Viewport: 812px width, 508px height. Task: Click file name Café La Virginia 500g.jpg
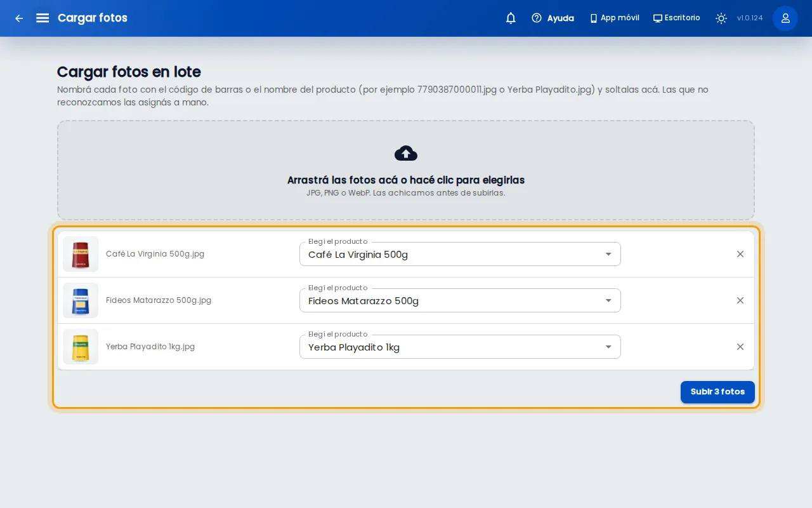(x=155, y=254)
